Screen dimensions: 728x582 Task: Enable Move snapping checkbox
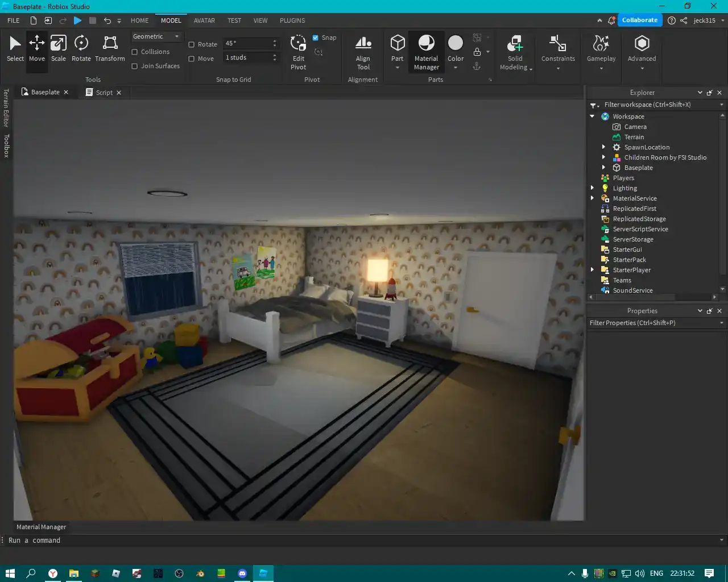coord(192,59)
